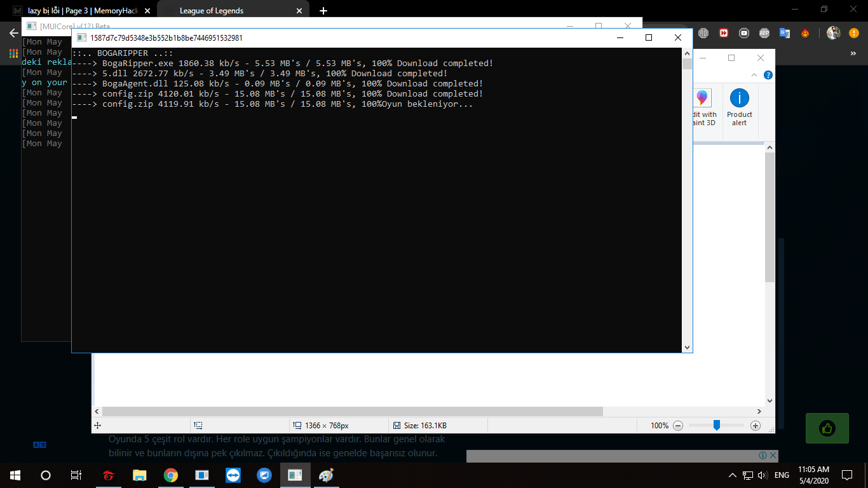
Task: Open the active console app on taskbar
Action: pyautogui.click(x=295, y=475)
